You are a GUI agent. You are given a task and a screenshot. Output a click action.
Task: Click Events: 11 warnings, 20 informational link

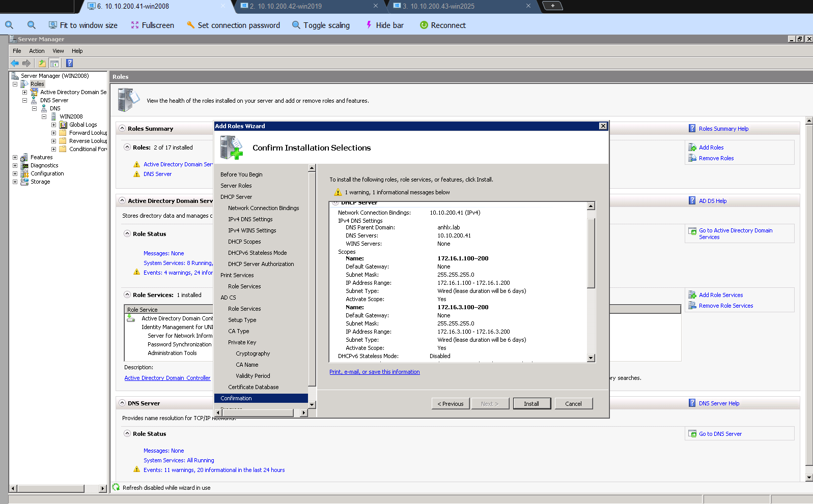(x=214, y=470)
